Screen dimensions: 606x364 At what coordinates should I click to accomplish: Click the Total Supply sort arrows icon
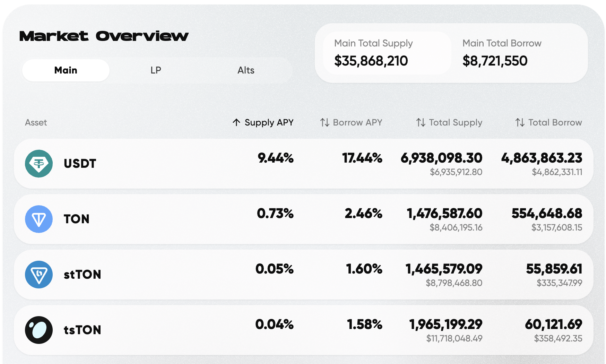click(x=421, y=122)
